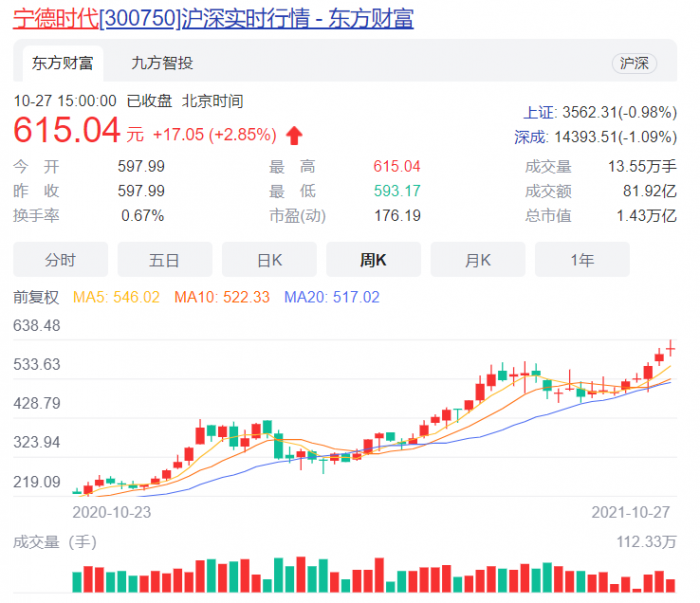Open the 1年 chart view
This screenshot has width=700, height=603.
pyautogui.click(x=582, y=260)
